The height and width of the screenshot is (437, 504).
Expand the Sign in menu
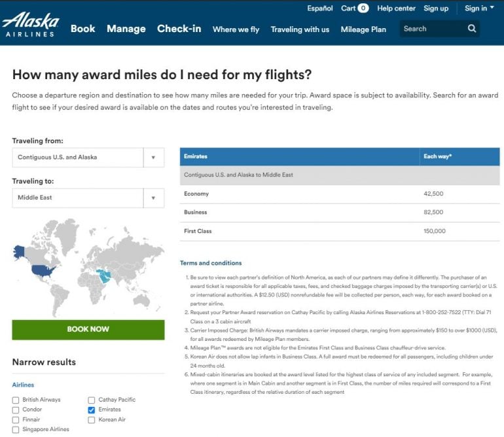(479, 9)
